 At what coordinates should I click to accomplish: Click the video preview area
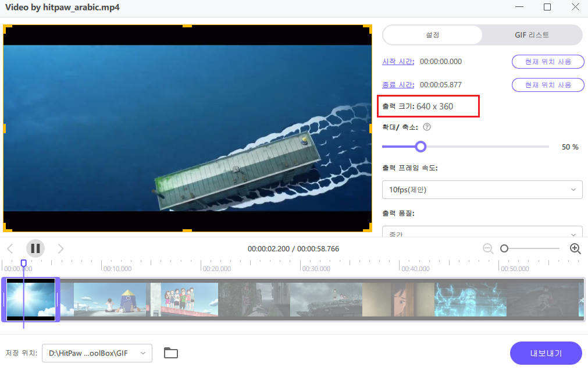(187, 129)
